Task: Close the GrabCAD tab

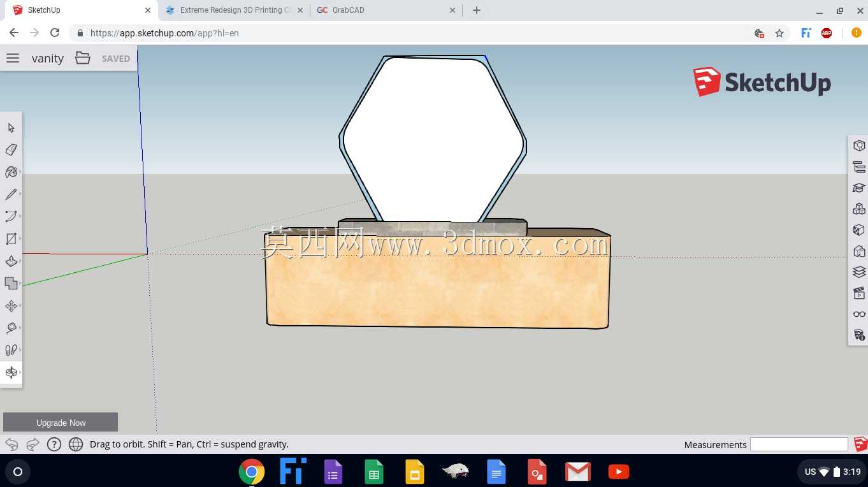Action: pos(452,10)
